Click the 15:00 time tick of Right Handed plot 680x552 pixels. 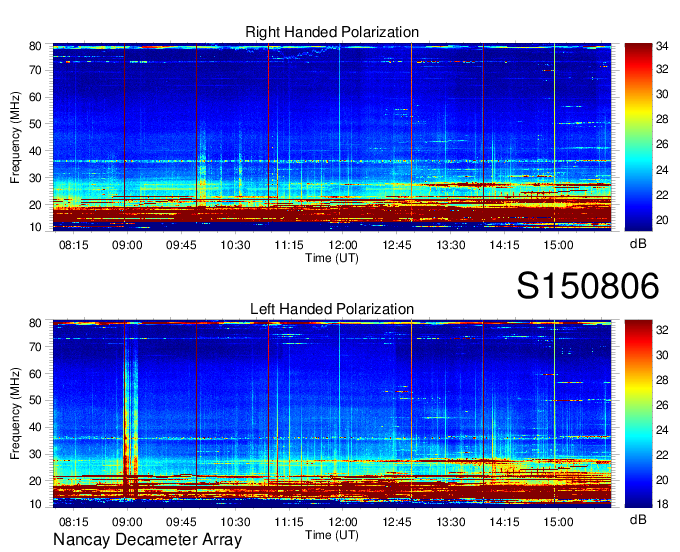click(558, 245)
